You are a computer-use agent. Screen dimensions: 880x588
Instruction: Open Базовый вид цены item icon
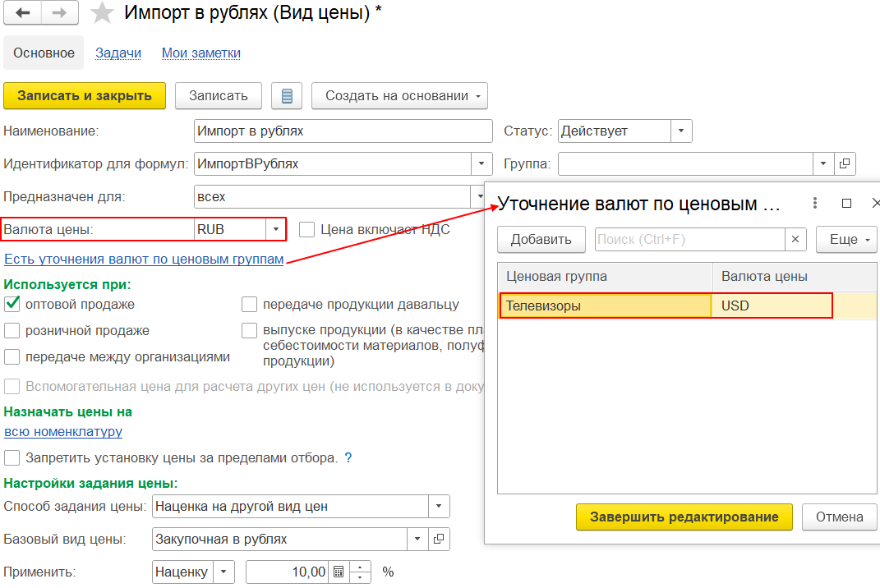pos(439,539)
